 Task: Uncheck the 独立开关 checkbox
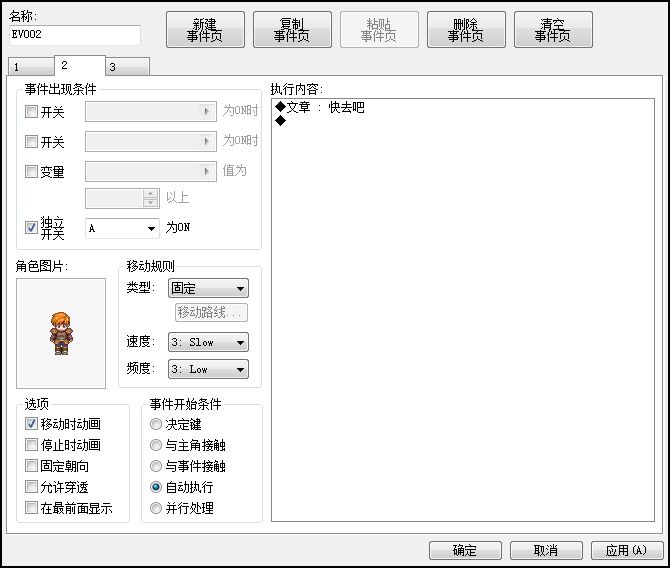[31, 227]
